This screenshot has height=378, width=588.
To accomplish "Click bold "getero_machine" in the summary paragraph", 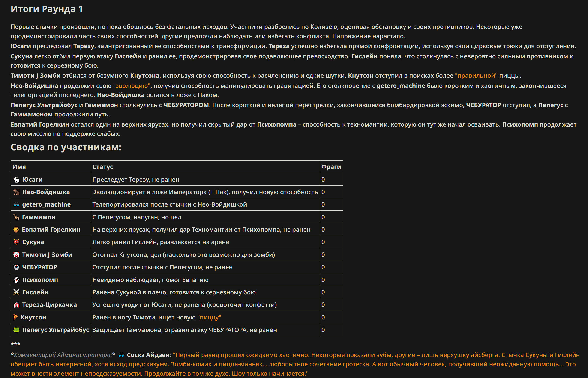I will coord(401,86).
